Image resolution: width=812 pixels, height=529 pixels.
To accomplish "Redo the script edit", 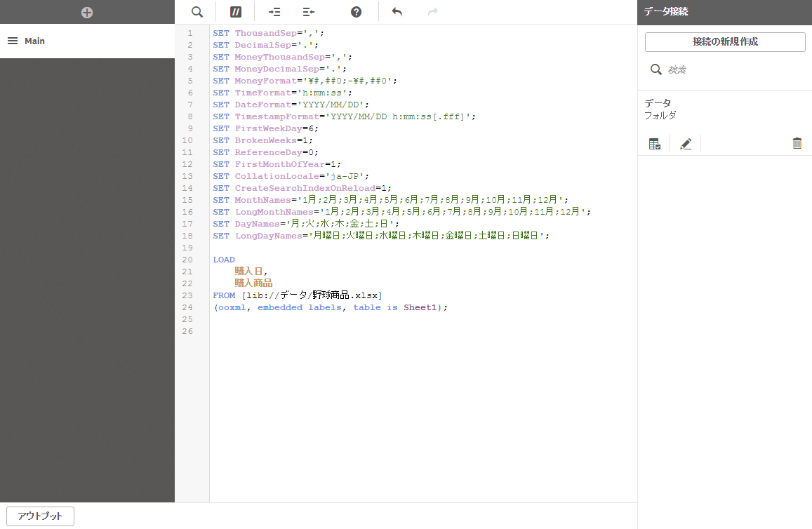I will (433, 11).
